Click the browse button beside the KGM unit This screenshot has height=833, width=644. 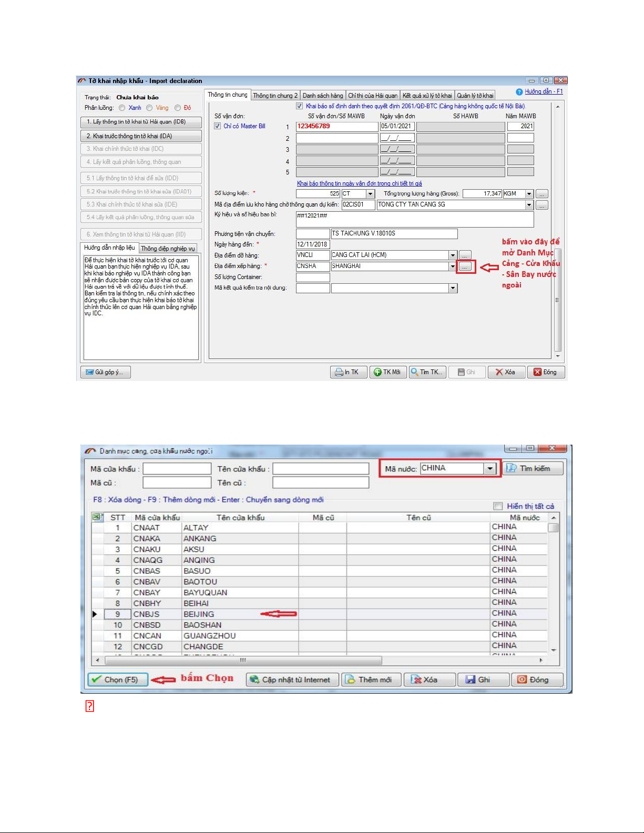542,194
